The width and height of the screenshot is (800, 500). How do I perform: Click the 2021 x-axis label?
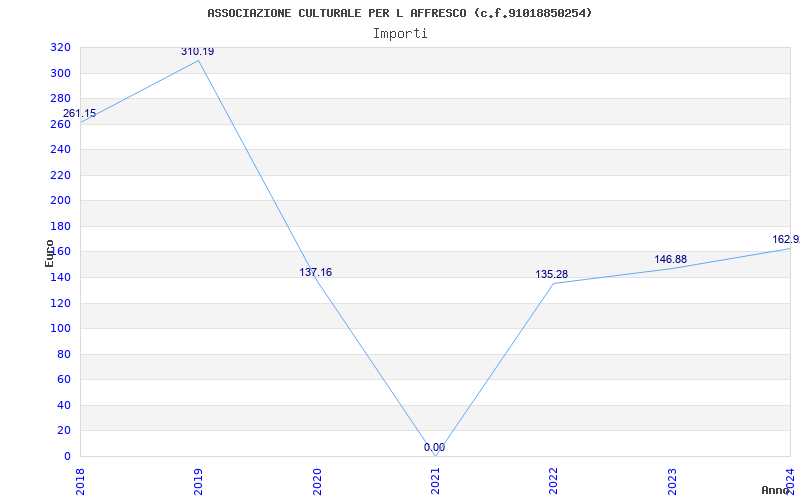(x=435, y=481)
